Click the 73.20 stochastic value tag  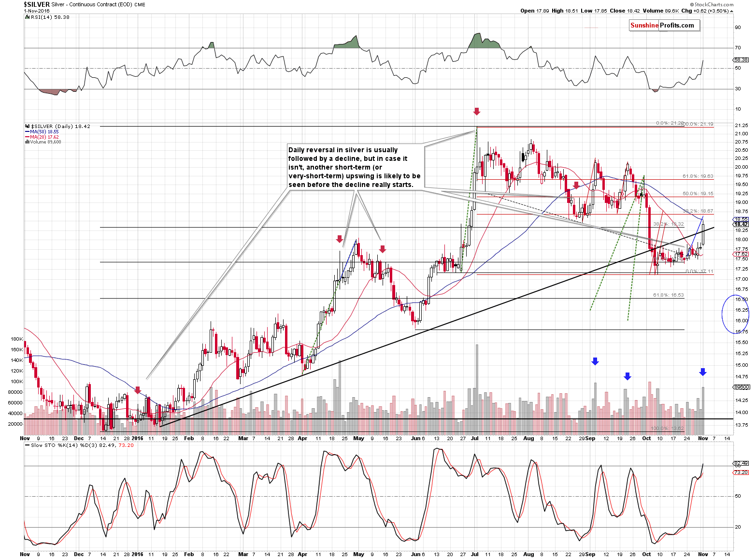point(741,472)
